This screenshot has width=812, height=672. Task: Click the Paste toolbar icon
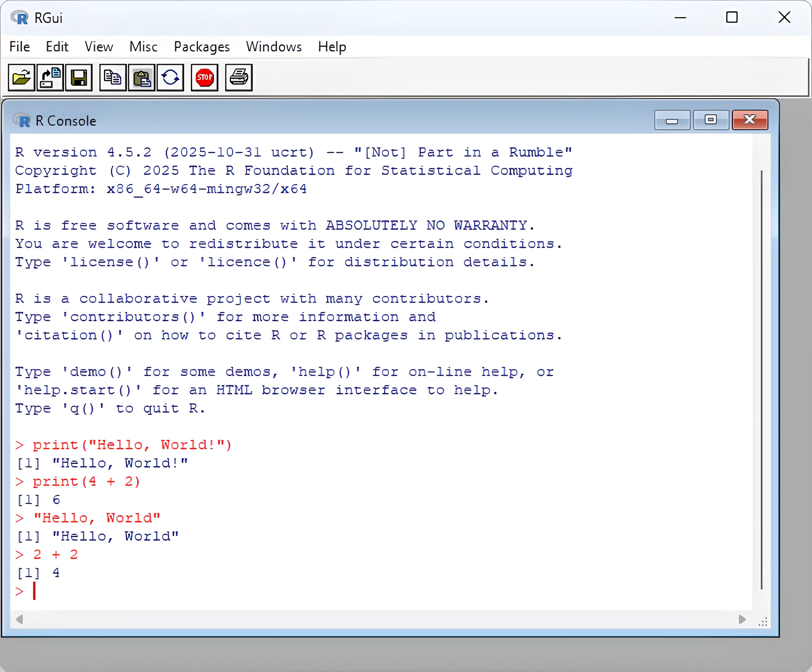point(142,78)
